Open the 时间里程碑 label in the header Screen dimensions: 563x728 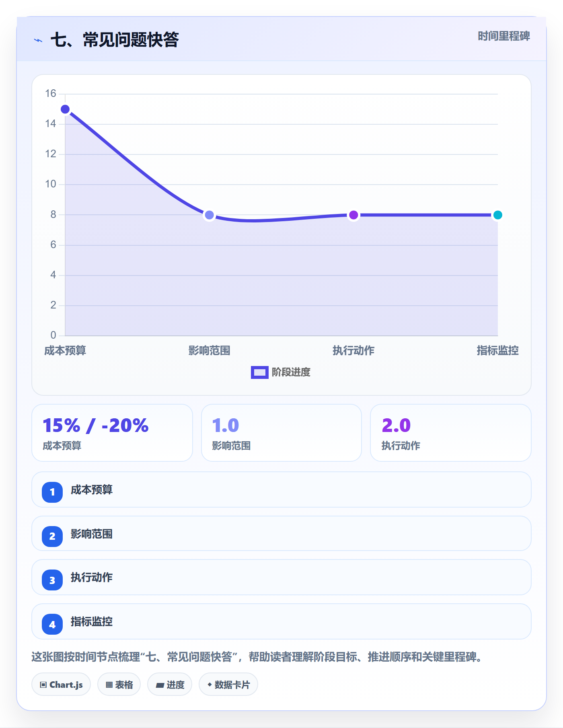(x=504, y=36)
